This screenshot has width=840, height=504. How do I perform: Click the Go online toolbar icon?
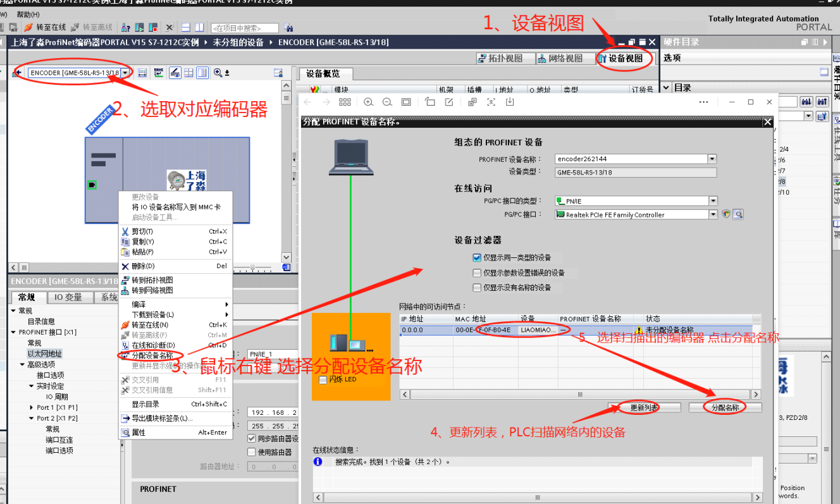pos(28,27)
